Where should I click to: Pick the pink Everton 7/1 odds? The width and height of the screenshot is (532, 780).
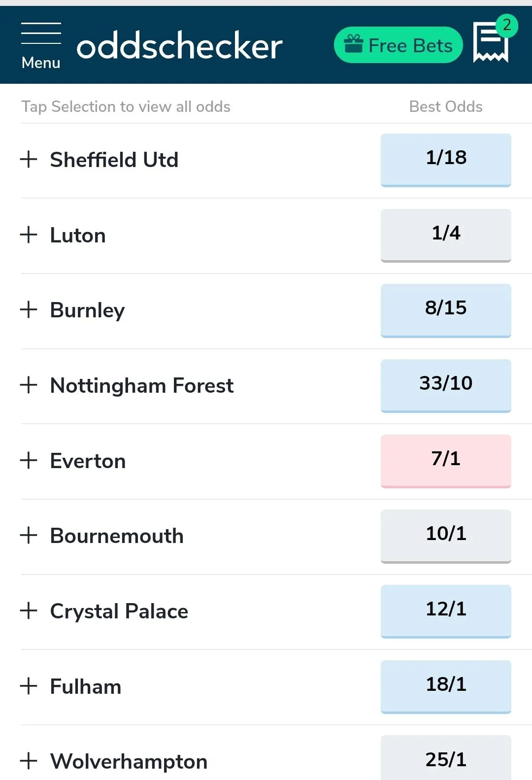446,460
